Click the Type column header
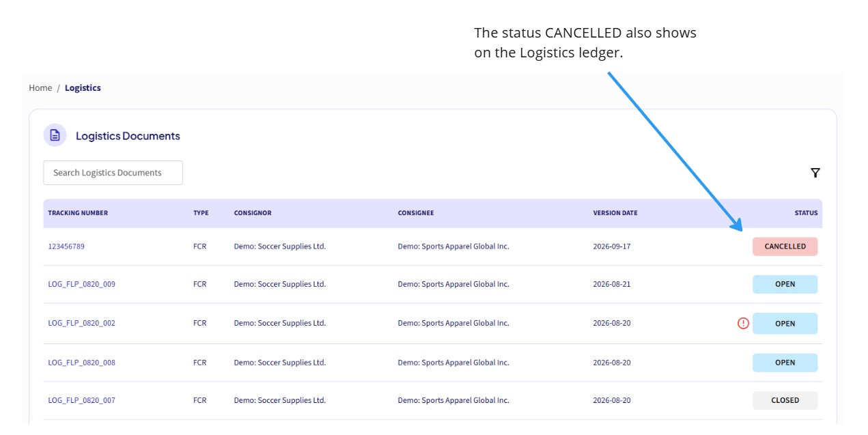The height and width of the screenshot is (435, 868). tap(201, 213)
